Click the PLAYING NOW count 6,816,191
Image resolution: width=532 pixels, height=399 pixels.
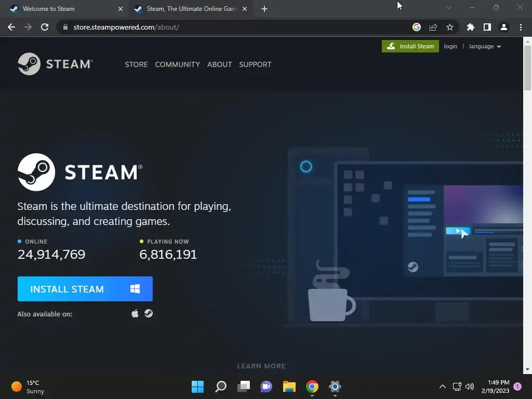168,255
